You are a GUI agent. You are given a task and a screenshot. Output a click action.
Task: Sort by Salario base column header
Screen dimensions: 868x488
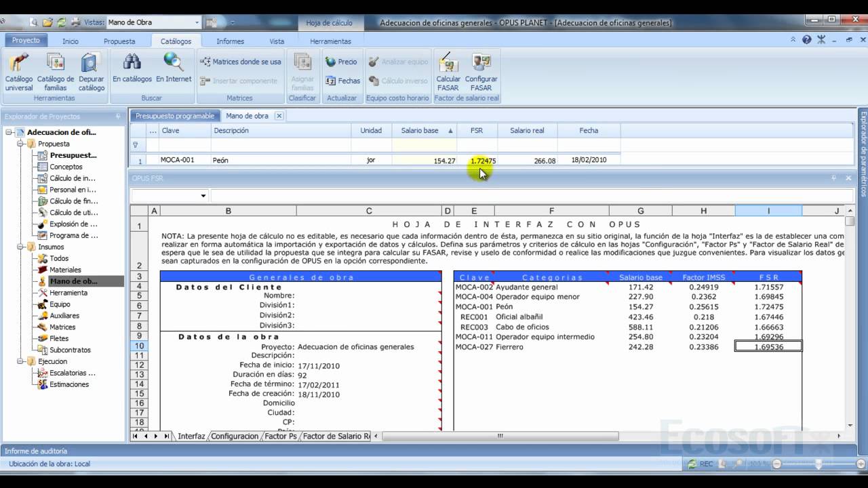425,131
